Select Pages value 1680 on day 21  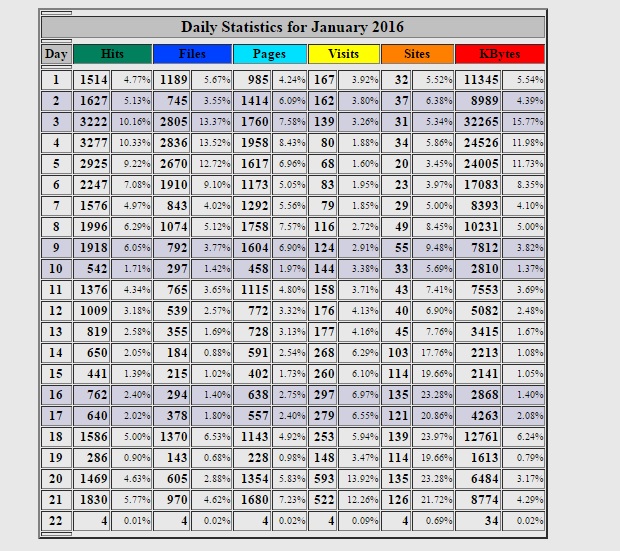tap(252, 499)
